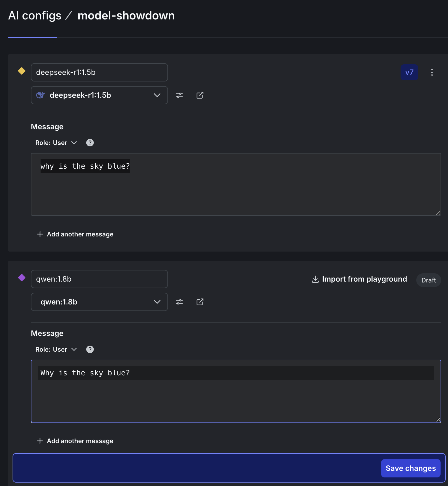This screenshot has height=486, width=448.
Task: Go to AI configs breadcrumb
Action: (35, 15)
